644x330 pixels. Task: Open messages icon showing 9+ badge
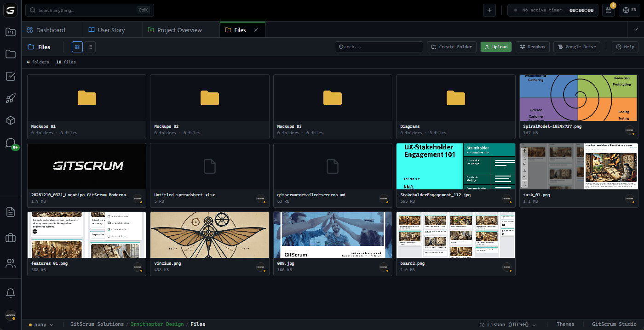pyautogui.click(x=10, y=143)
